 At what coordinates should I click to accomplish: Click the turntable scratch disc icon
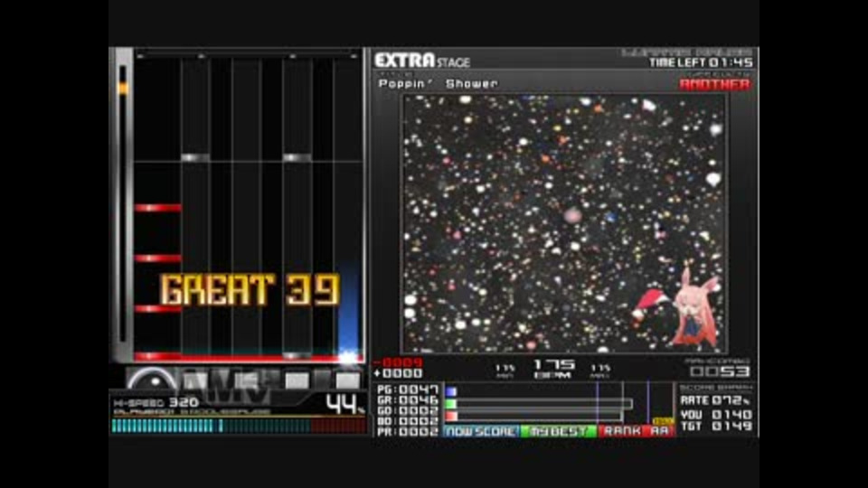tap(152, 379)
